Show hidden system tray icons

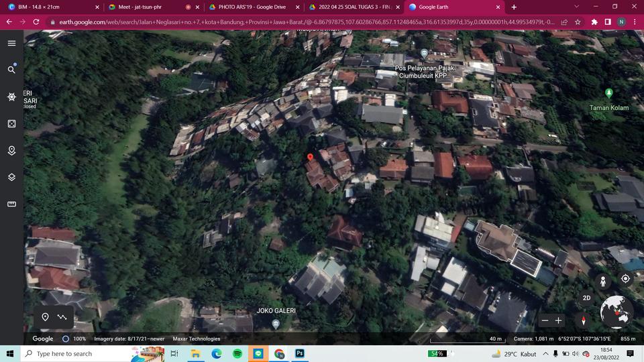tap(545, 353)
